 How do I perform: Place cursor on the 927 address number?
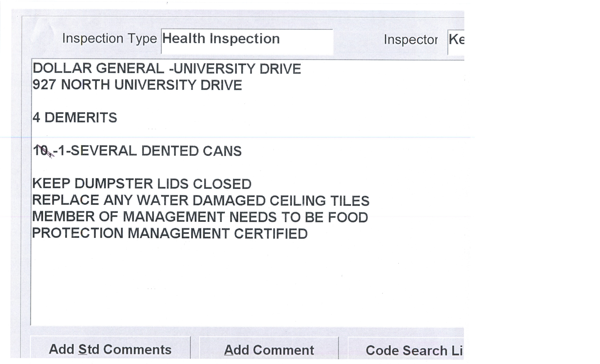pyautogui.click(x=44, y=85)
